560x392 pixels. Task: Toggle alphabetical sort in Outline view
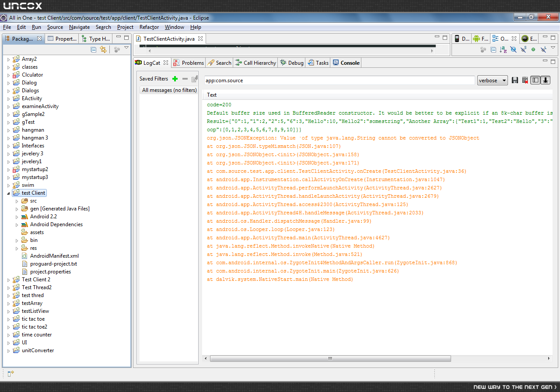(503, 49)
